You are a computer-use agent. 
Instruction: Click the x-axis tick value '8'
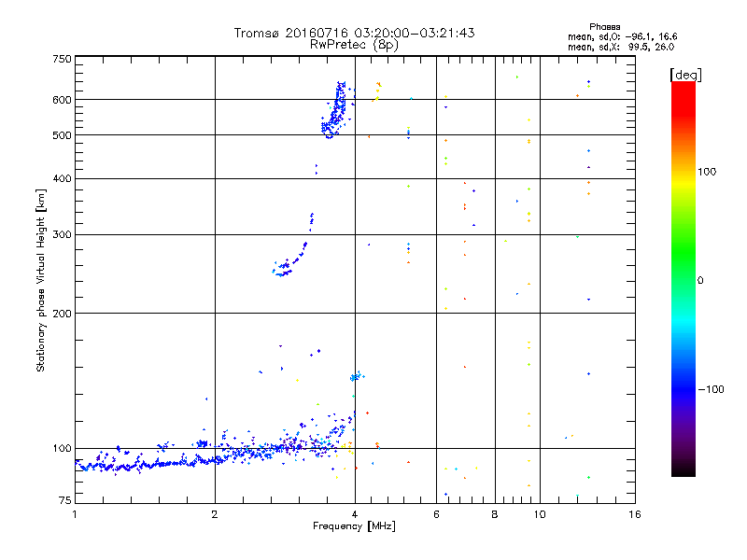click(495, 514)
